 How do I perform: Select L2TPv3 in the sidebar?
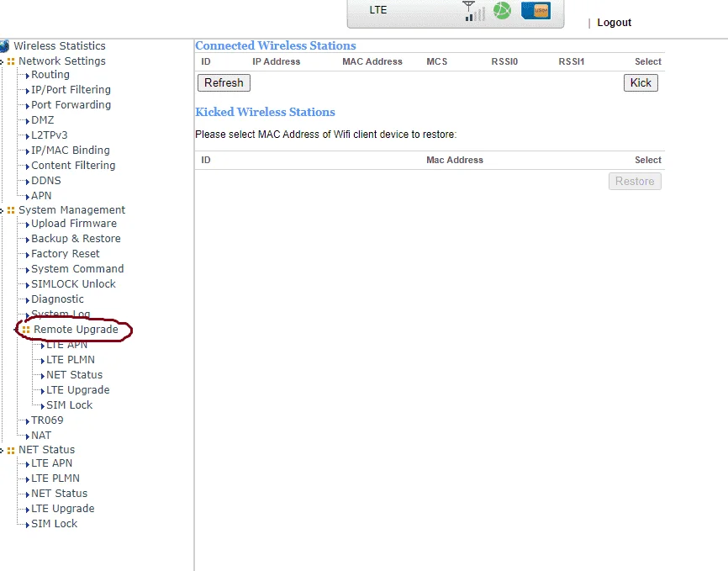(50, 135)
